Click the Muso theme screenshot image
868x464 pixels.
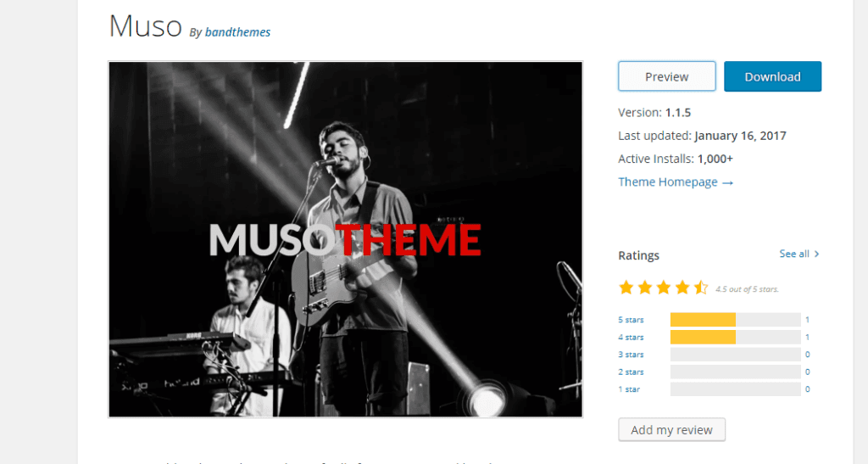click(346, 239)
